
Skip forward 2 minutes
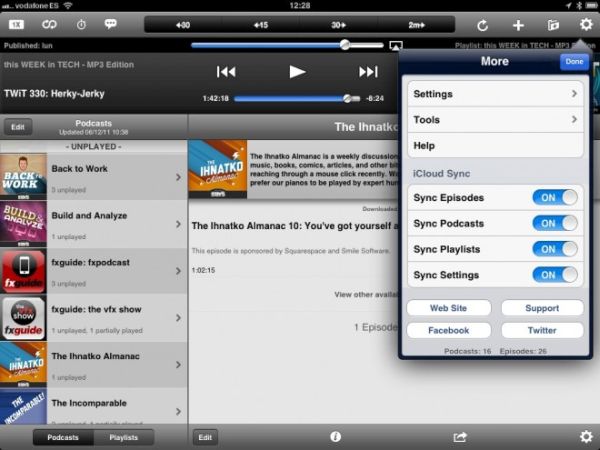tap(416, 25)
